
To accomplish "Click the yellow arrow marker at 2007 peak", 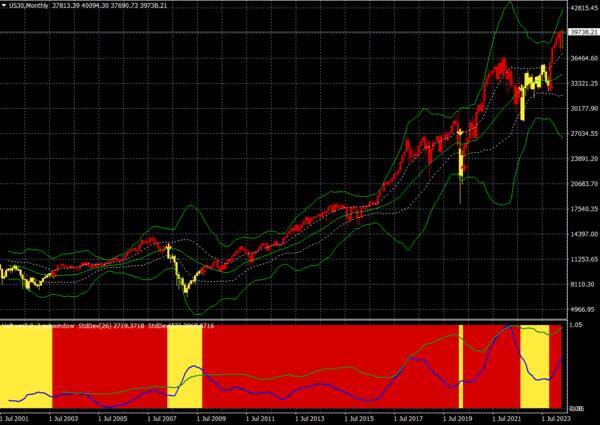I will pos(168,248).
